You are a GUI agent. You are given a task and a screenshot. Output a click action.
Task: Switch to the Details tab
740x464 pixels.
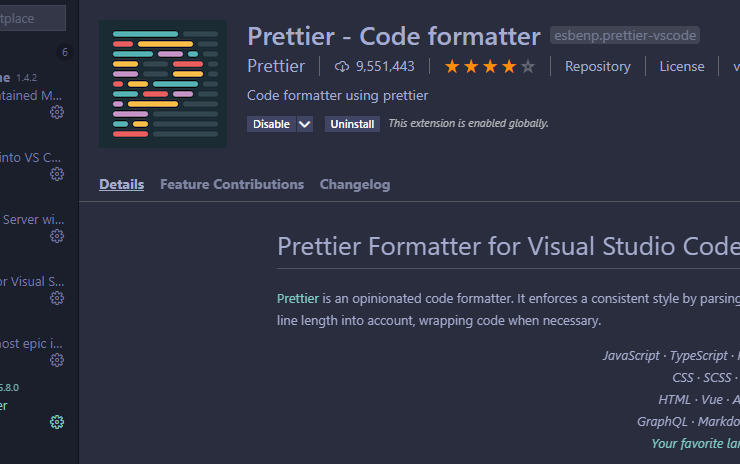tap(121, 185)
